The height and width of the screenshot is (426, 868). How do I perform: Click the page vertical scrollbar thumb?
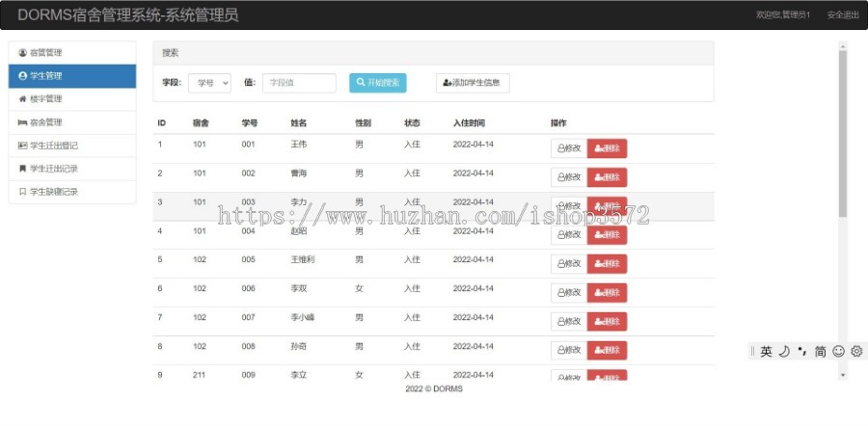point(843,134)
